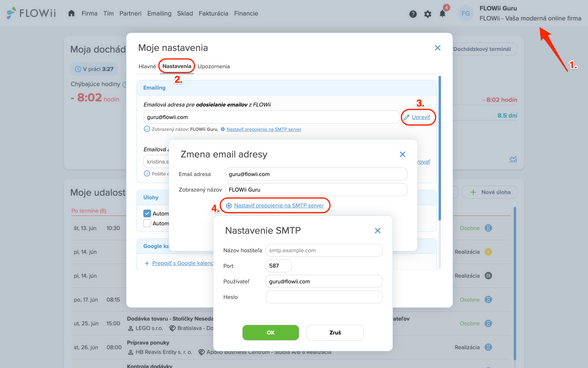
Task: Click the Po termíne (8) heading
Action: click(x=89, y=211)
